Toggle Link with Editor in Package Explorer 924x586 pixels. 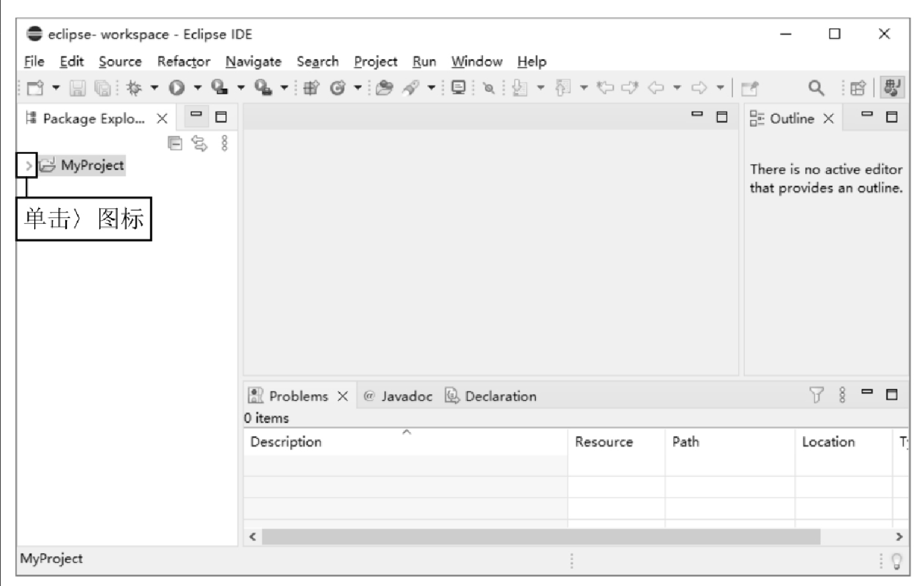pos(200,143)
